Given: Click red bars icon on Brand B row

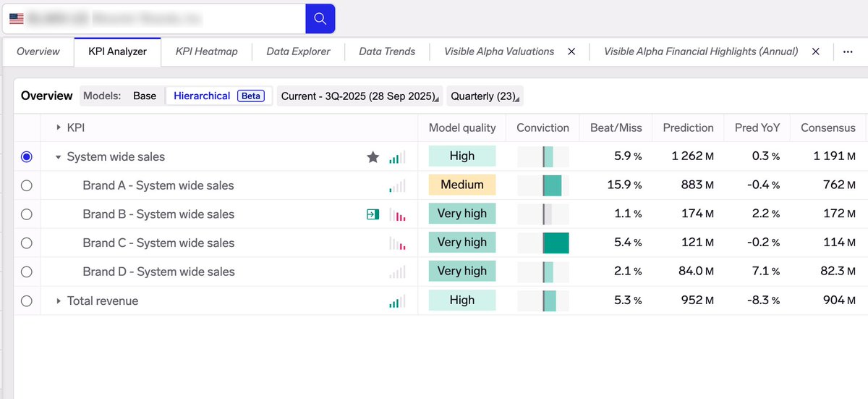Looking at the screenshot, I should (x=397, y=214).
